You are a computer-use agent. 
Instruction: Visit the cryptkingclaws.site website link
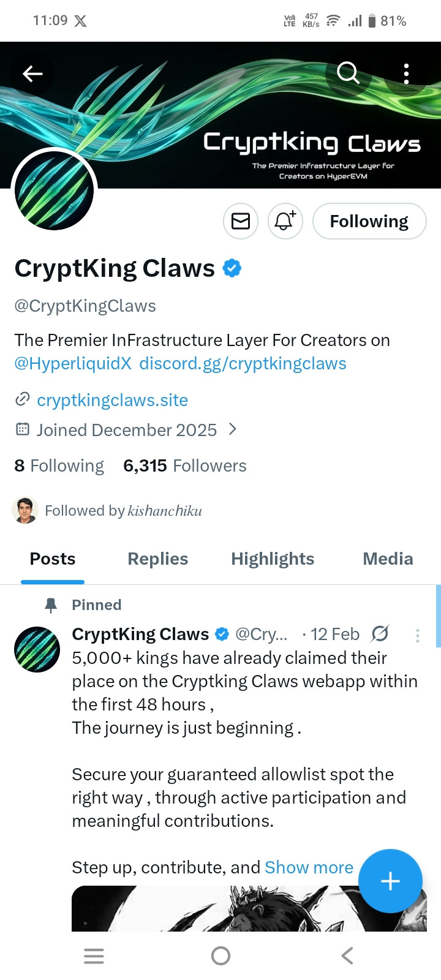click(x=112, y=400)
